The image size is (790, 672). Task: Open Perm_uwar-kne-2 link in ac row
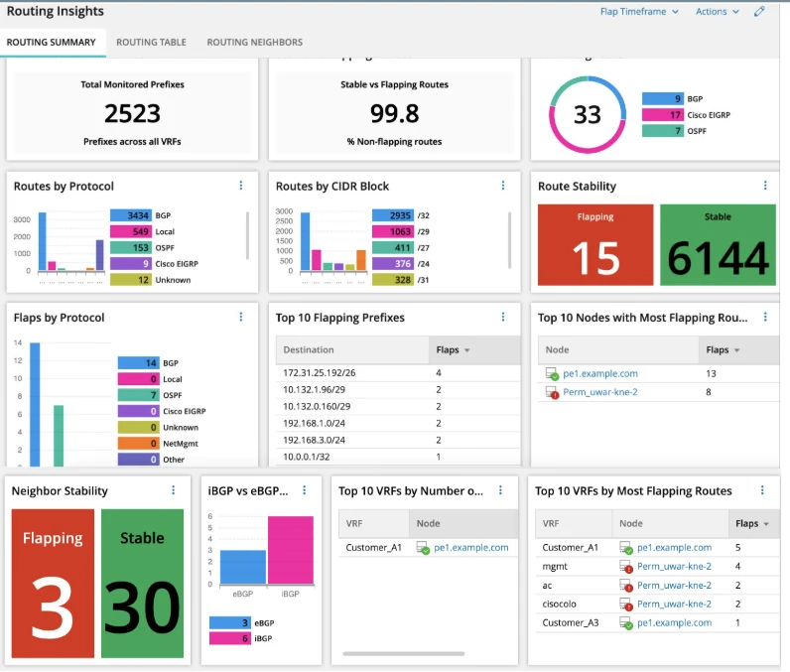(674, 586)
